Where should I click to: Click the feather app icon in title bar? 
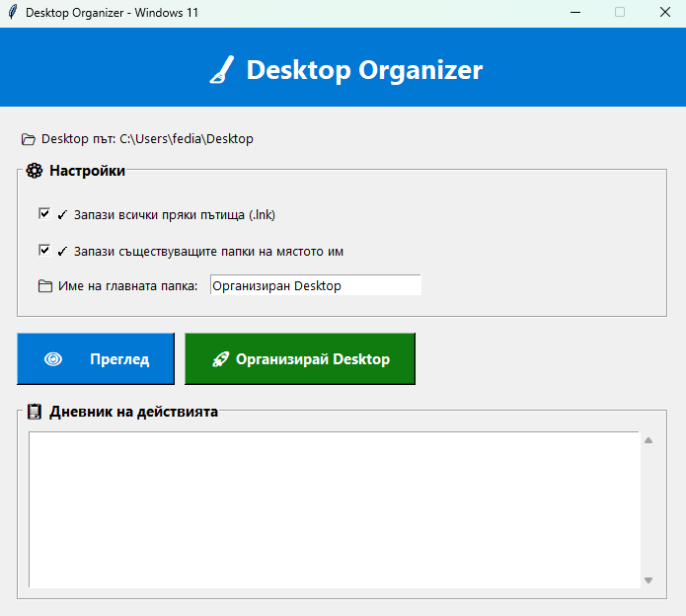coord(12,13)
